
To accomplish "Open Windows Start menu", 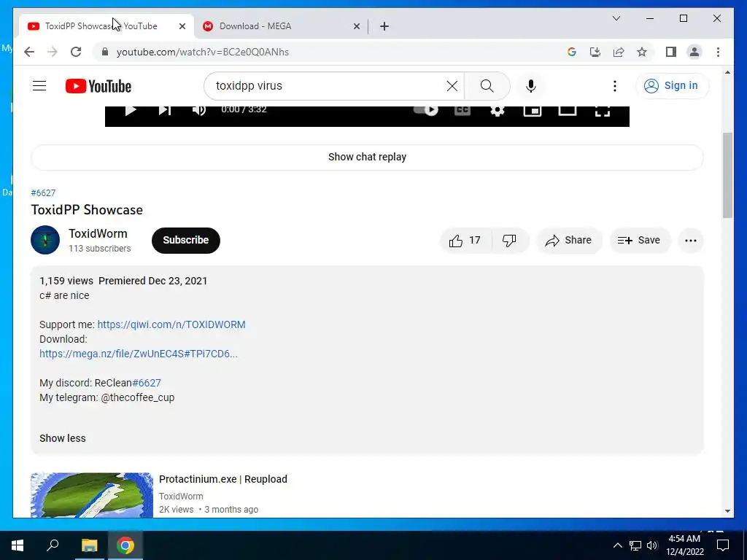I will point(18,545).
